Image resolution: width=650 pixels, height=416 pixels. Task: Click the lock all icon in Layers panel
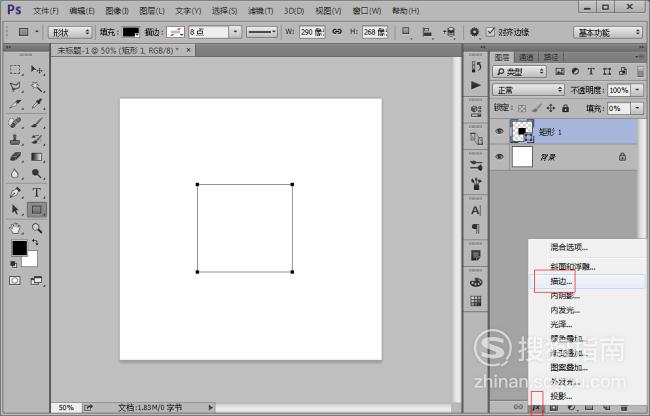point(566,108)
